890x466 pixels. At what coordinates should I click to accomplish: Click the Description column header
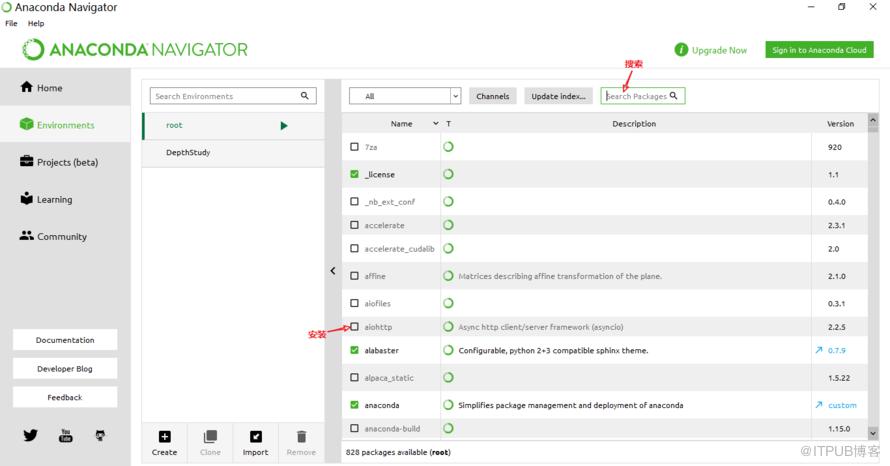coord(634,123)
